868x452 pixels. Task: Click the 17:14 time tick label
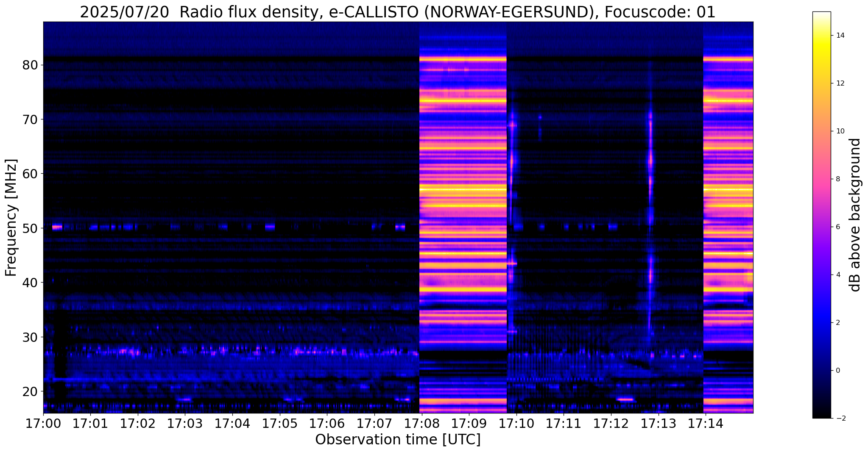[x=705, y=423]
